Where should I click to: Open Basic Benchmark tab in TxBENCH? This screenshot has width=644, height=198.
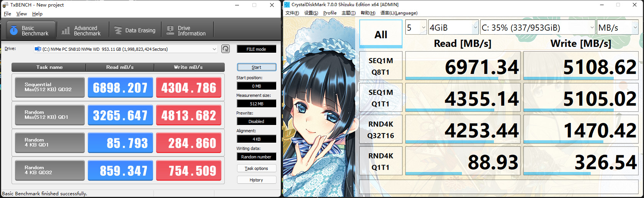31,30
